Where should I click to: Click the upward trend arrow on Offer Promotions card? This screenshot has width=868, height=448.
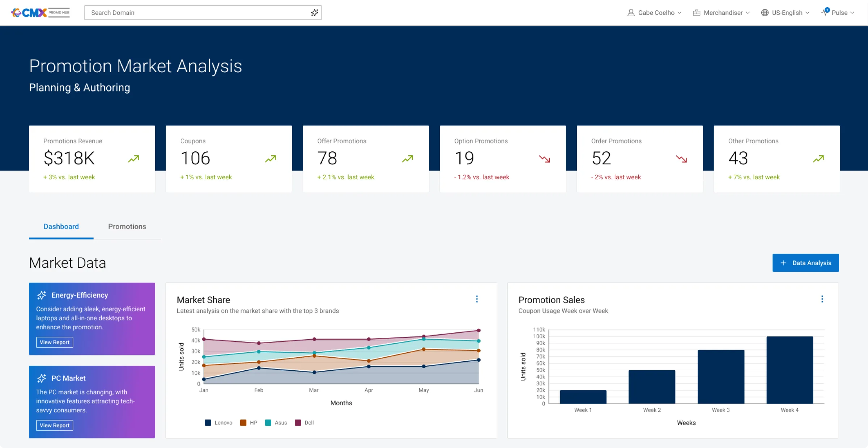(408, 159)
